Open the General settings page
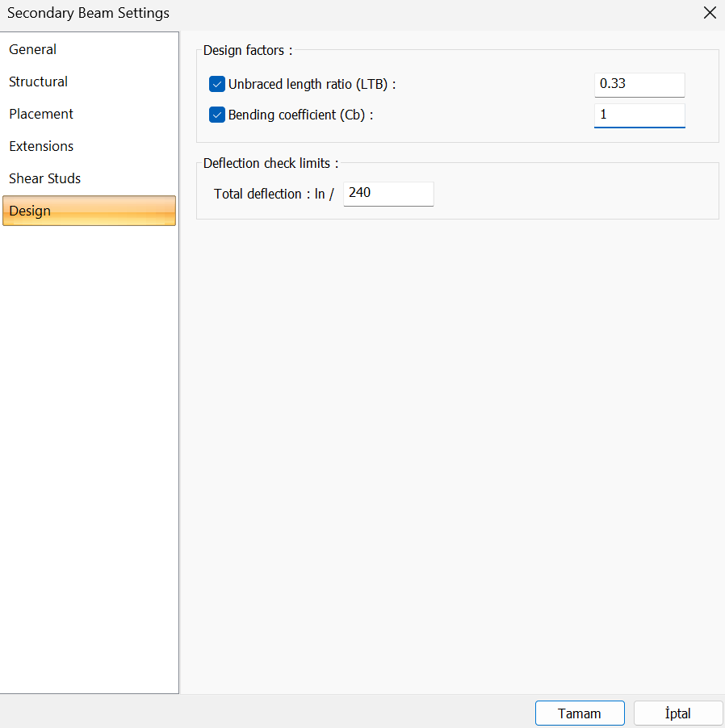 click(x=33, y=49)
